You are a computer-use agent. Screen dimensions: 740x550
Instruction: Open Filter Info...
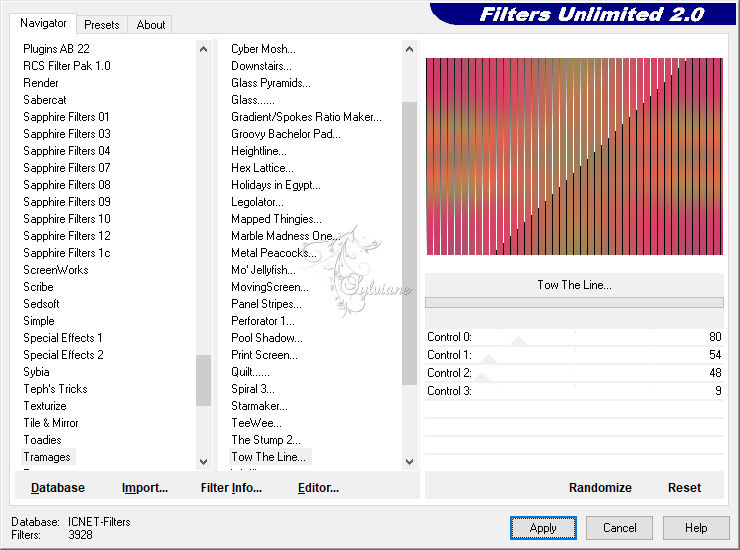[231, 488]
